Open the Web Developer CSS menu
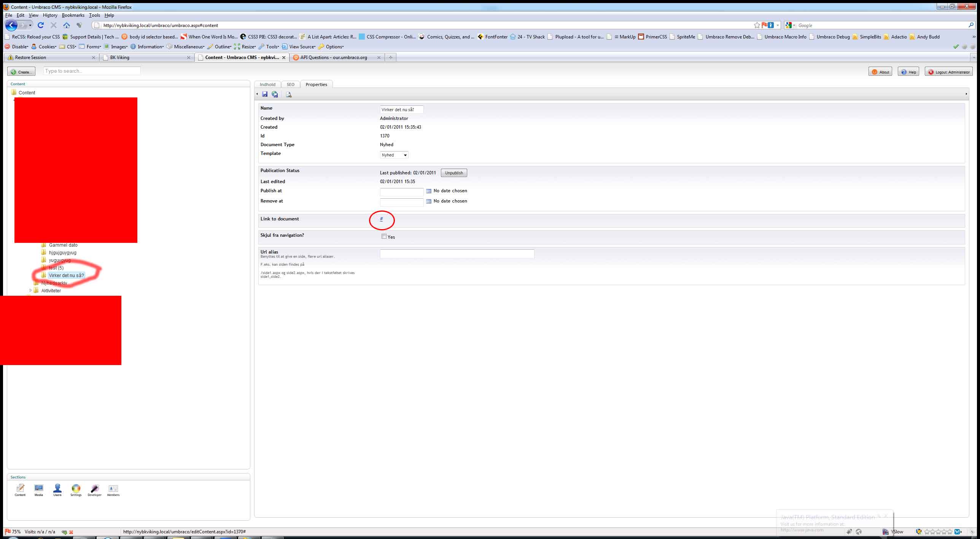 pyautogui.click(x=68, y=46)
